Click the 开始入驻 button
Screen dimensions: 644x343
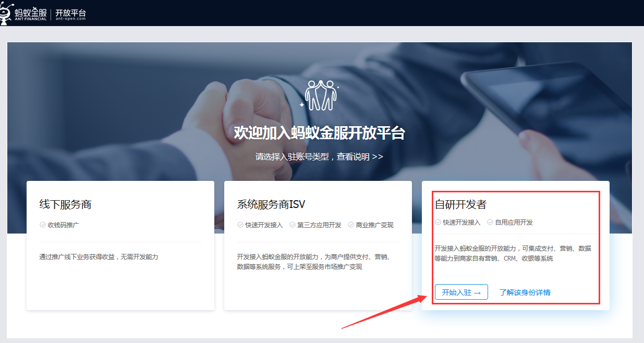coord(461,292)
